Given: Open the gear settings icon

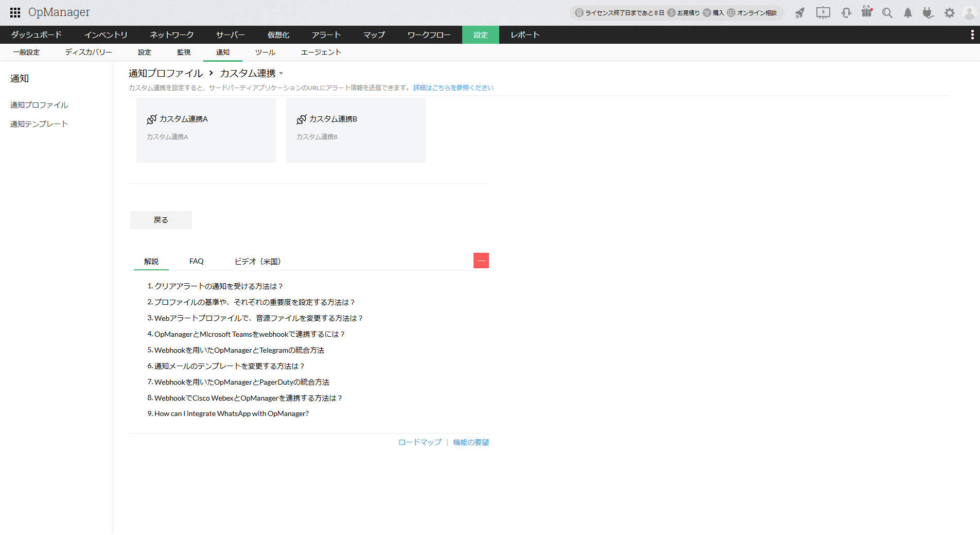Looking at the screenshot, I should (x=950, y=13).
